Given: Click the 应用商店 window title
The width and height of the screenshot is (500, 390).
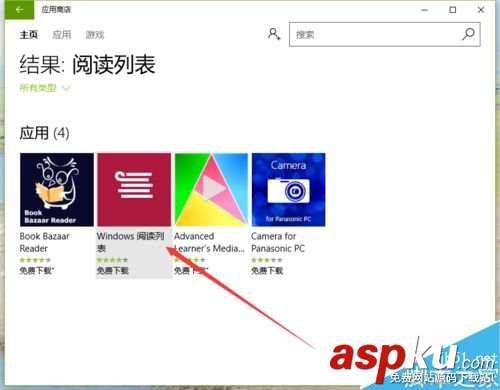Looking at the screenshot, I should coord(56,9).
